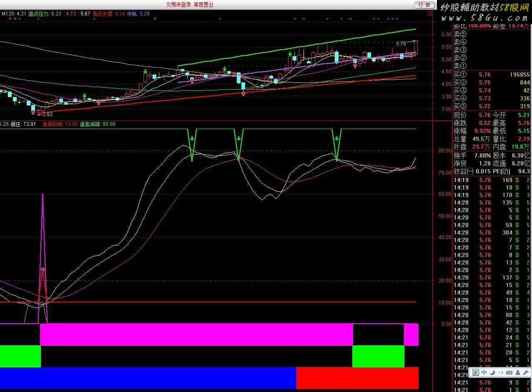Select the 中轨 indicator label
Screen dimensions: 532x392
point(132,14)
